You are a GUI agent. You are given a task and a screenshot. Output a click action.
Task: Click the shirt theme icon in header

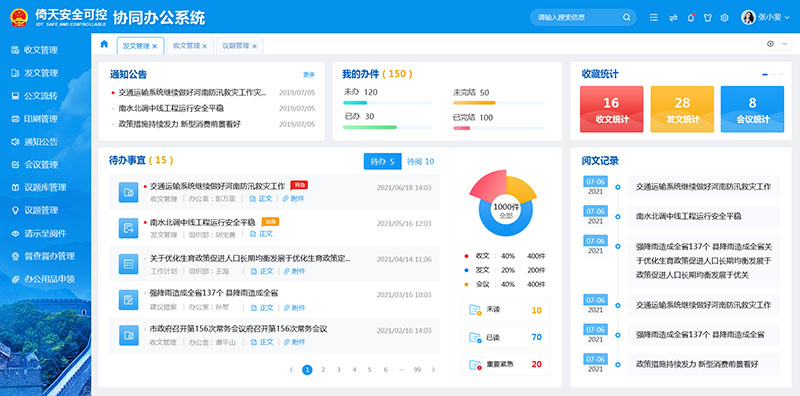(708, 17)
